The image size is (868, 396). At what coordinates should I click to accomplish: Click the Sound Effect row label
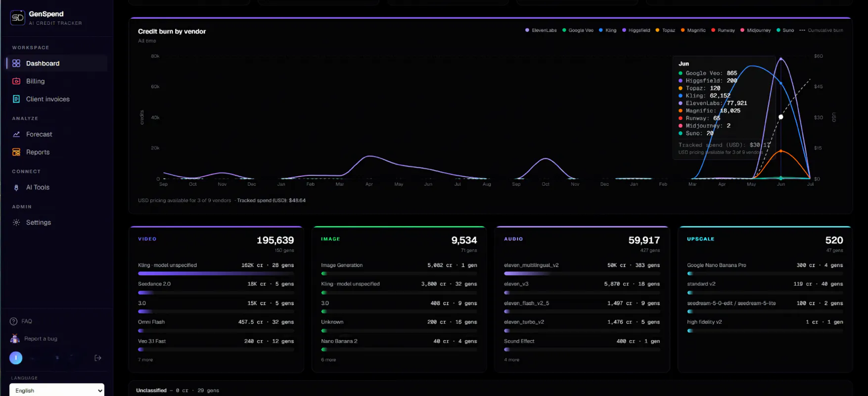(519, 342)
